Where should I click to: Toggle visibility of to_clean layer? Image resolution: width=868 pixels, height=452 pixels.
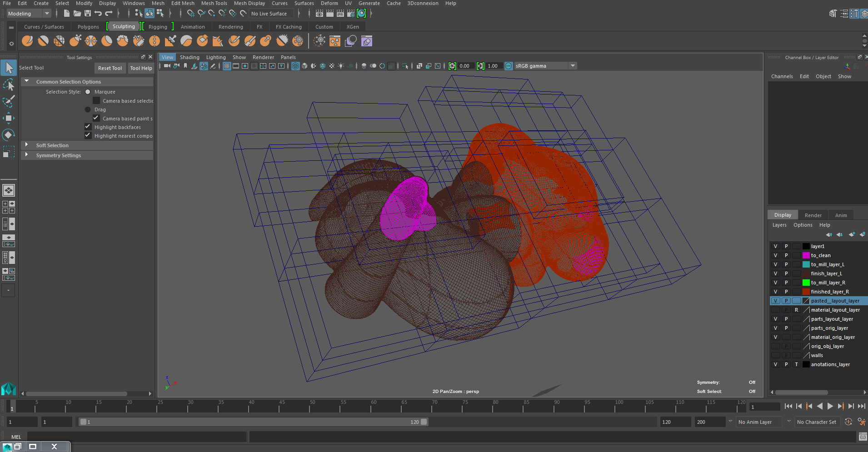776,255
